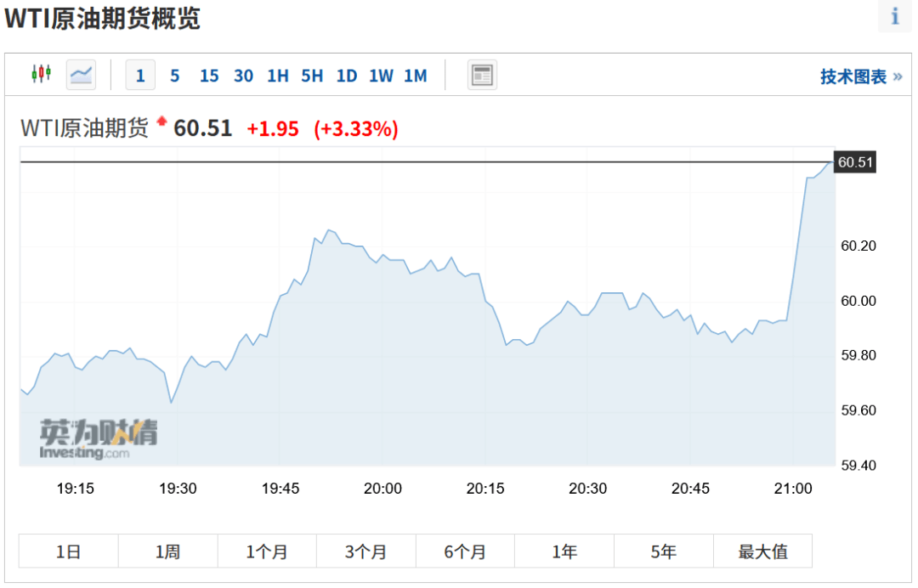Viewport: 918px width, 588px height.
Task: Show the 1年 range
Action: [564, 551]
